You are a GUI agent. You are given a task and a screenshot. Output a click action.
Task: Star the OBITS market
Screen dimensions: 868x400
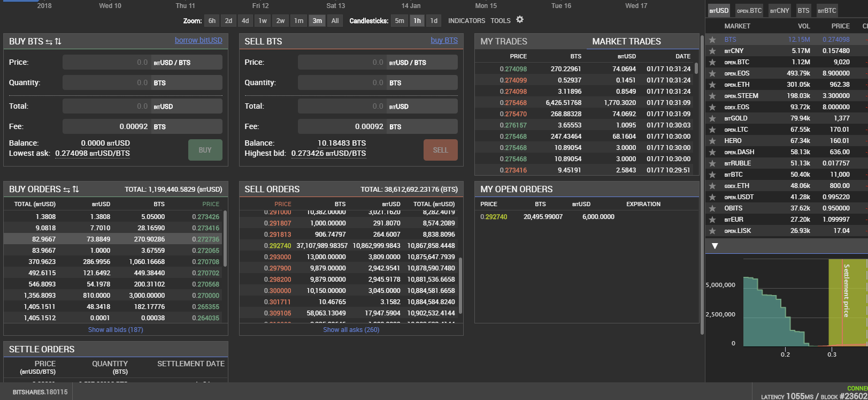pyautogui.click(x=712, y=208)
